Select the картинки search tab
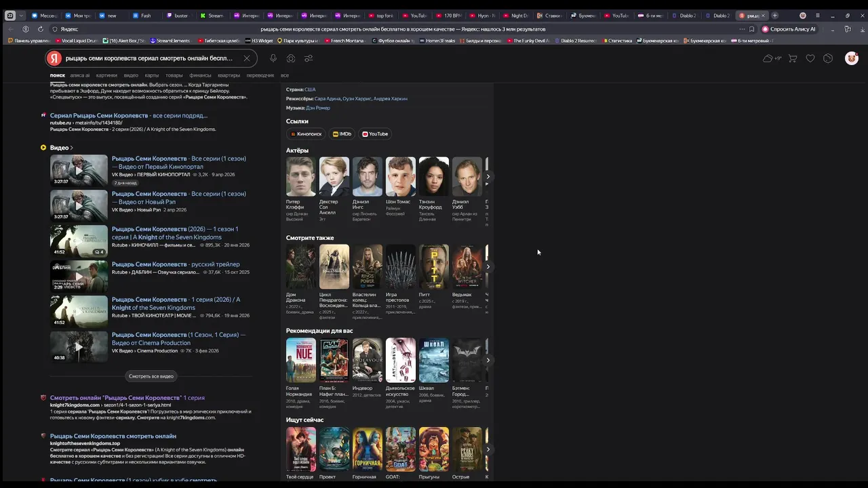Screen dimensions: 868x488 106,75
